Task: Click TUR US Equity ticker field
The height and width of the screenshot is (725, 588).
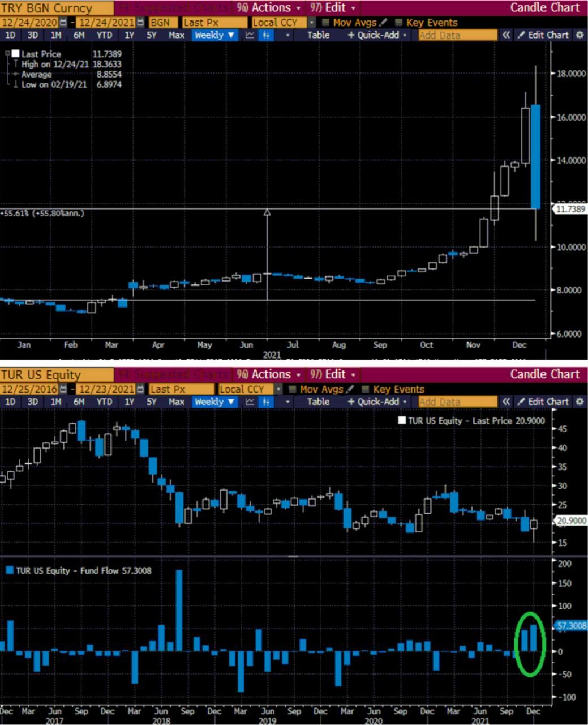Action: pyautogui.click(x=56, y=374)
